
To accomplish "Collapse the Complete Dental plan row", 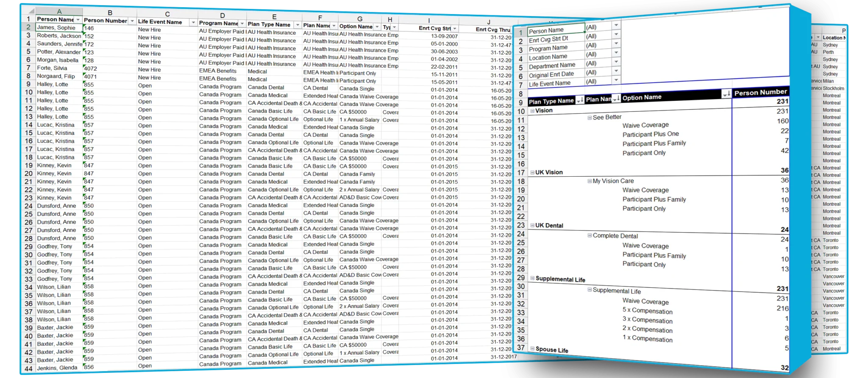I will pyautogui.click(x=590, y=235).
